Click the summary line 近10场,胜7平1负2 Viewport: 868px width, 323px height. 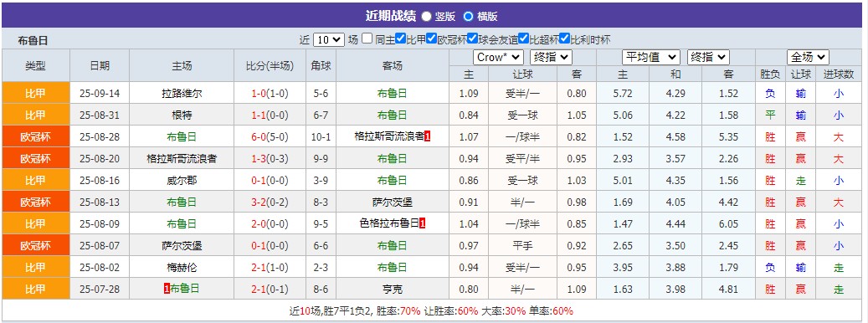331,310
